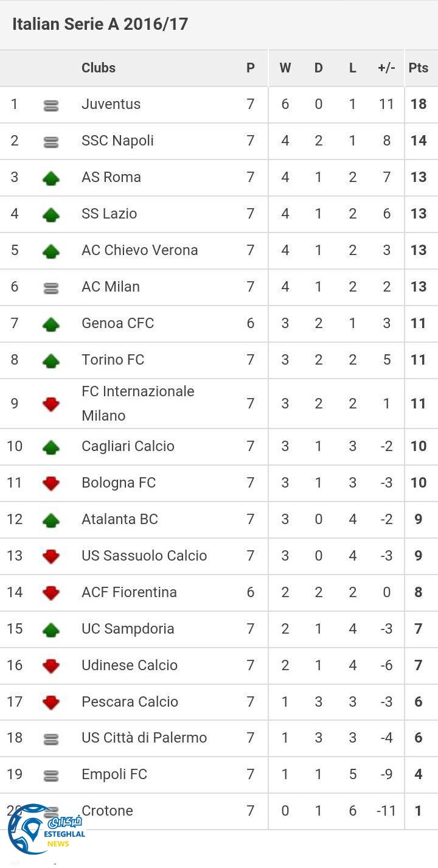Image resolution: width=438 pixels, height=868 pixels.
Task: Click the grey unchanged icon beside Juventus
Action: pos(51,105)
